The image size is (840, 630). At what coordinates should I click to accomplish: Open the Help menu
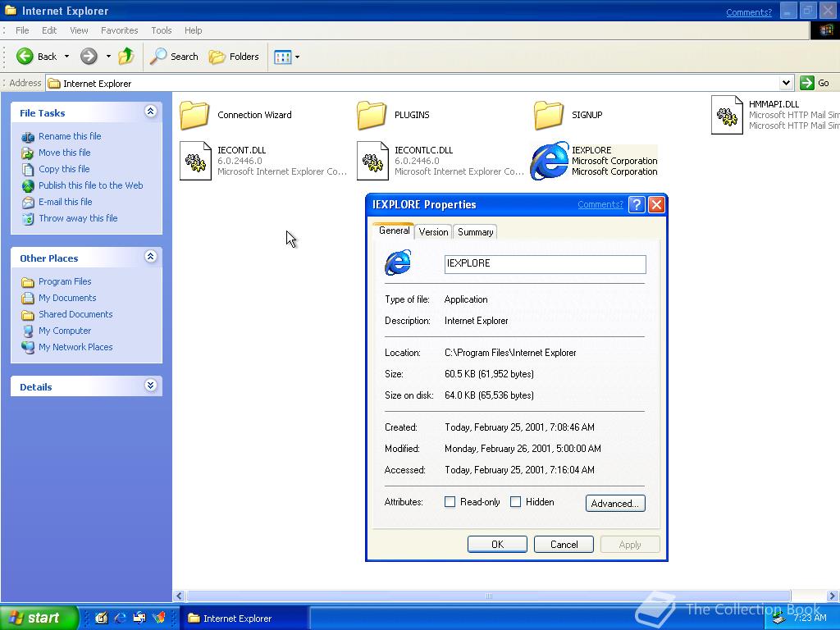[x=194, y=30]
